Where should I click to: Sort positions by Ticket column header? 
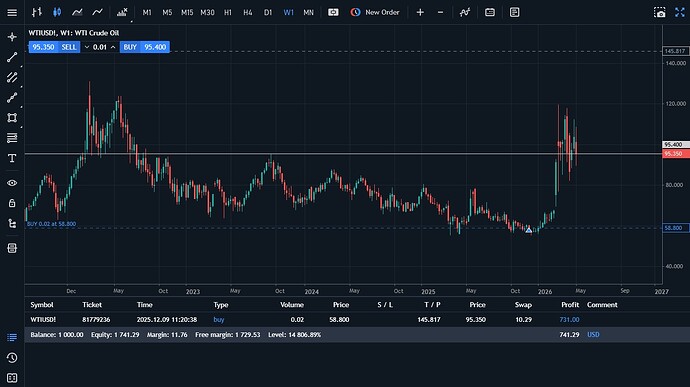point(92,305)
